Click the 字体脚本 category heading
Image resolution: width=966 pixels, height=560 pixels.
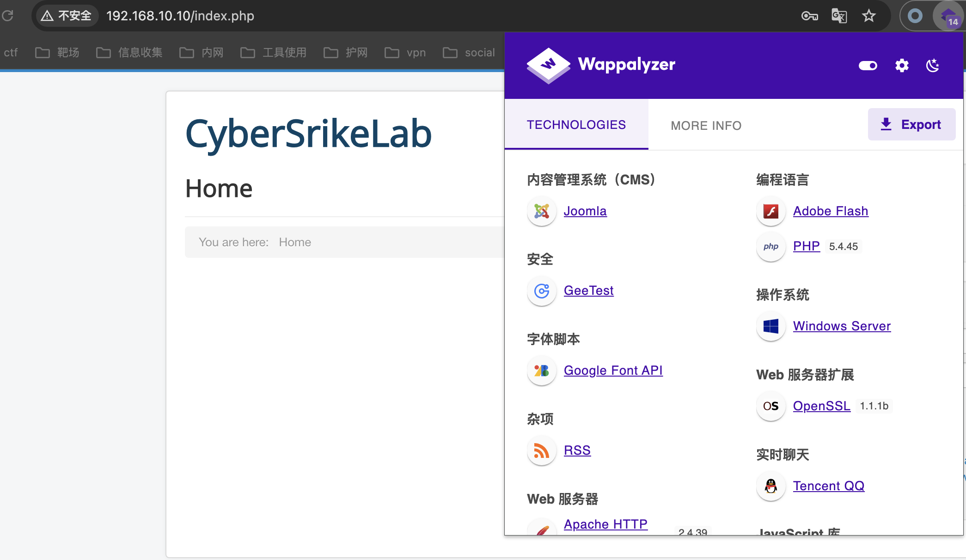tap(553, 339)
